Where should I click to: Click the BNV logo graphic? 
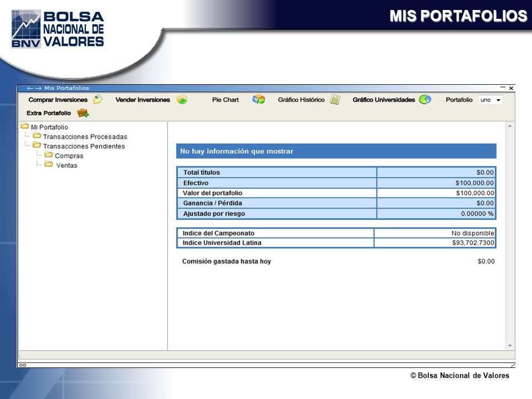click(26, 29)
